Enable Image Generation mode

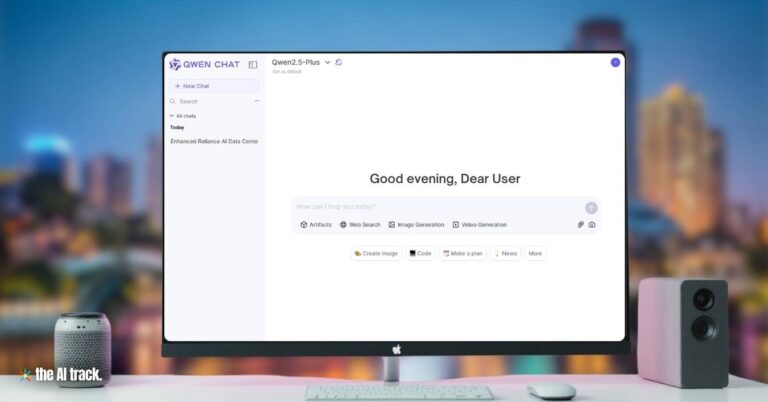click(x=416, y=225)
